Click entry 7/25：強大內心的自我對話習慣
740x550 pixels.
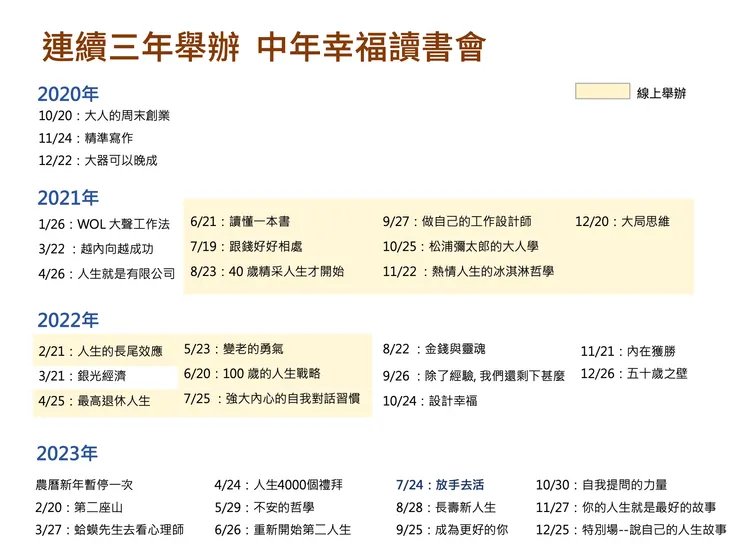coord(272,398)
